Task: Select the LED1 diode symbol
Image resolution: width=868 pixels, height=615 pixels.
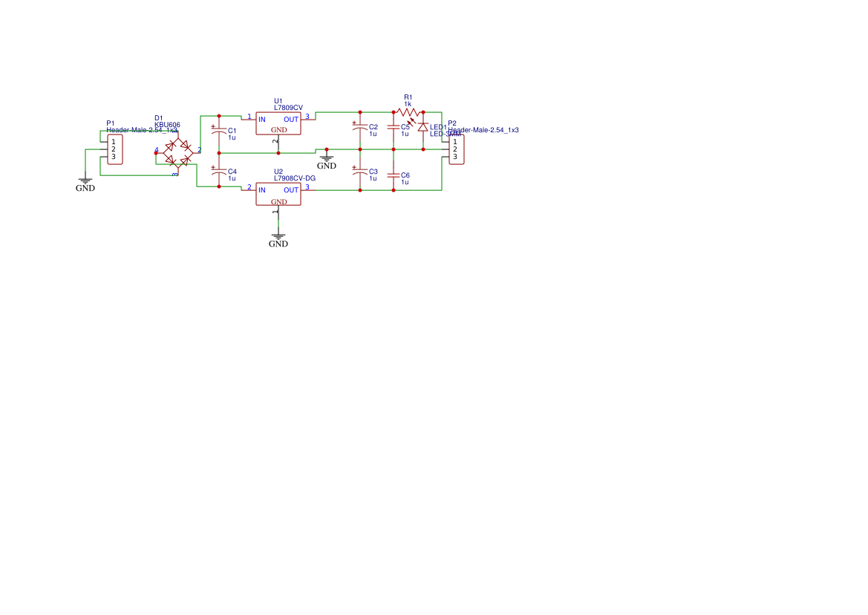Action: pyautogui.click(x=423, y=128)
